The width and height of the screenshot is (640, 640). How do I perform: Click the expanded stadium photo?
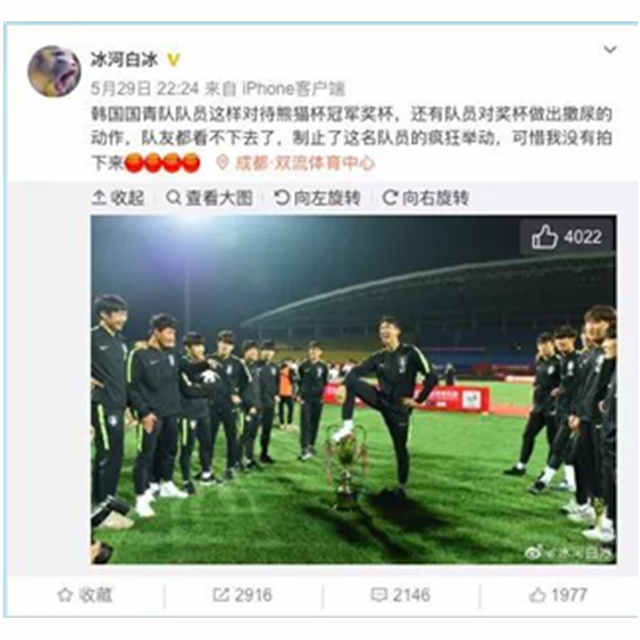click(353, 390)
